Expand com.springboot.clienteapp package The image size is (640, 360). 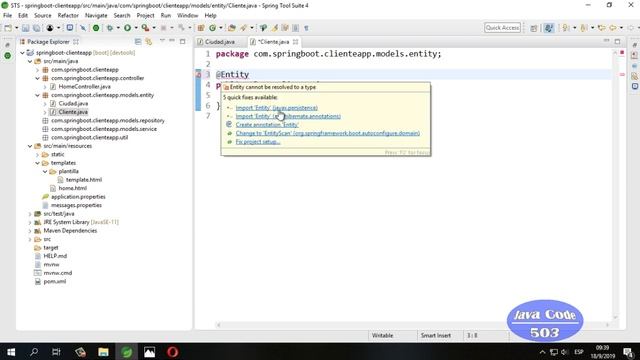tap(37, 70)
